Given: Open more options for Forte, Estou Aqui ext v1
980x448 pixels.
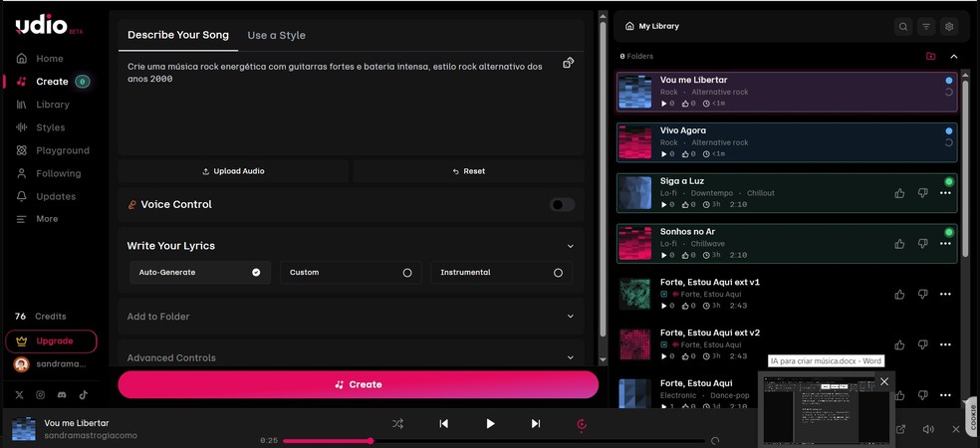Looking at the screenshot, I should [x=945, y=295].
